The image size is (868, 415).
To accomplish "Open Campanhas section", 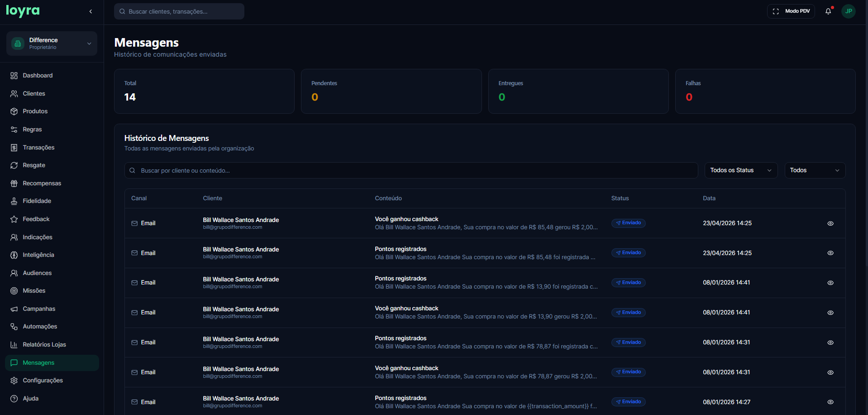I will click(52, 309).
